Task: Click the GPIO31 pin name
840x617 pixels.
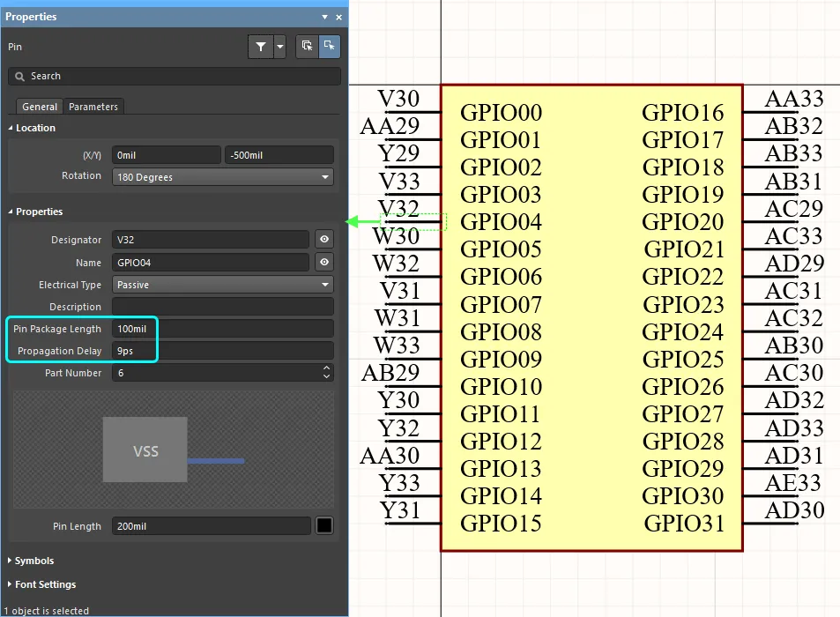Action: (x=684, y=524)
